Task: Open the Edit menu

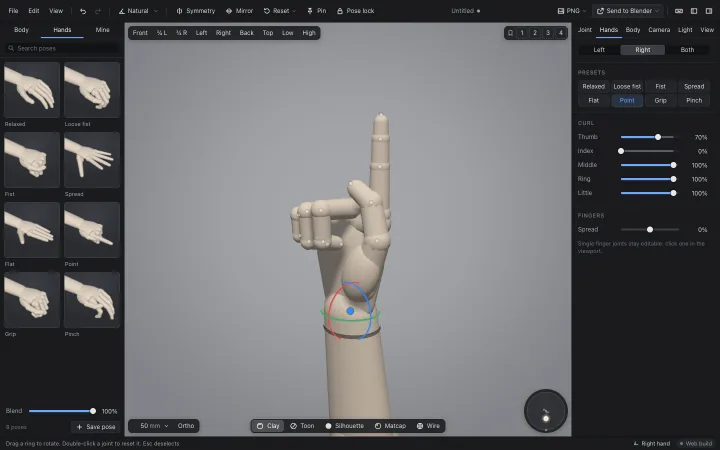Action: tap(34, 11)
